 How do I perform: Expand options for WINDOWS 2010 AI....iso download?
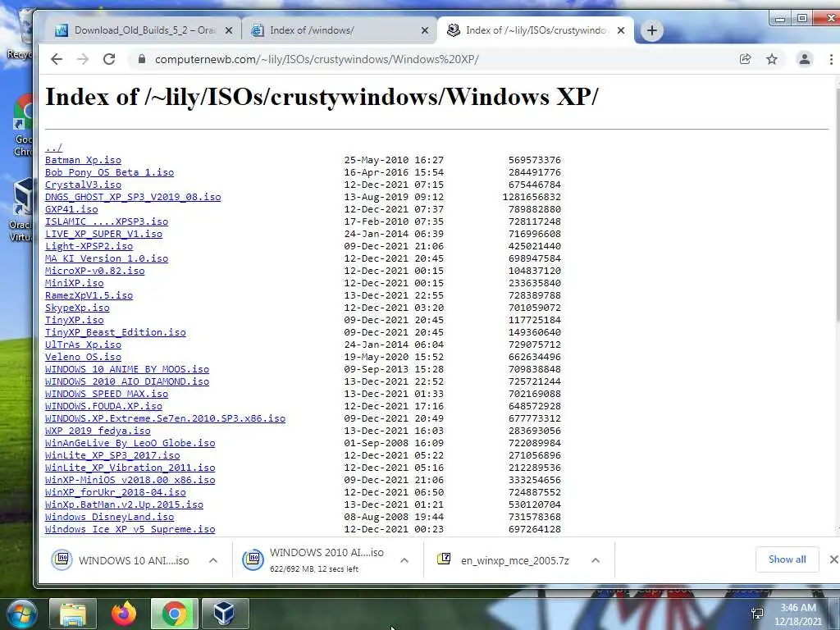pyautogui.click(x=404, y=560)
